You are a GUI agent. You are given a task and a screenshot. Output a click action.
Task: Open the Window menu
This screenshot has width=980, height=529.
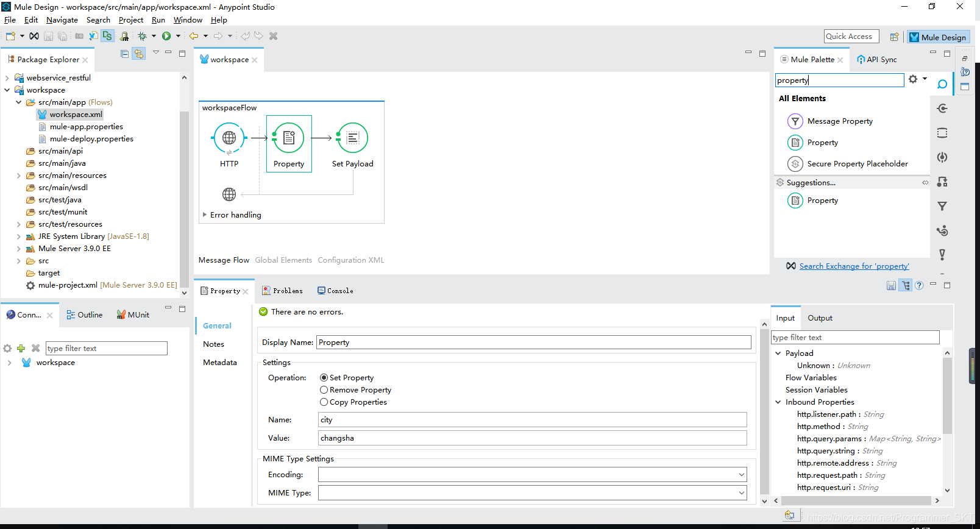(x=188, y=20)
